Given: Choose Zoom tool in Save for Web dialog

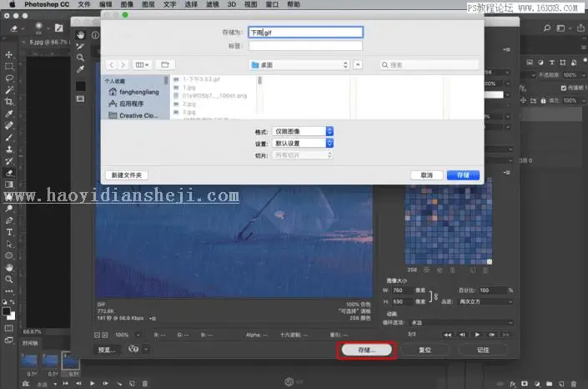Looking at the screenshot, I should coord(80,58).
